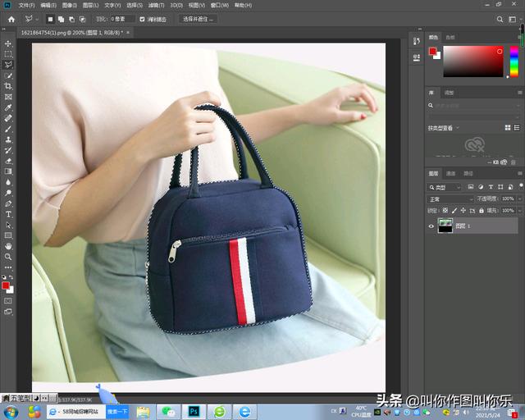The width and height of the screenshot is (525, 420).
Task: Select the Zoom tool in toolbar
Action: 8,257
